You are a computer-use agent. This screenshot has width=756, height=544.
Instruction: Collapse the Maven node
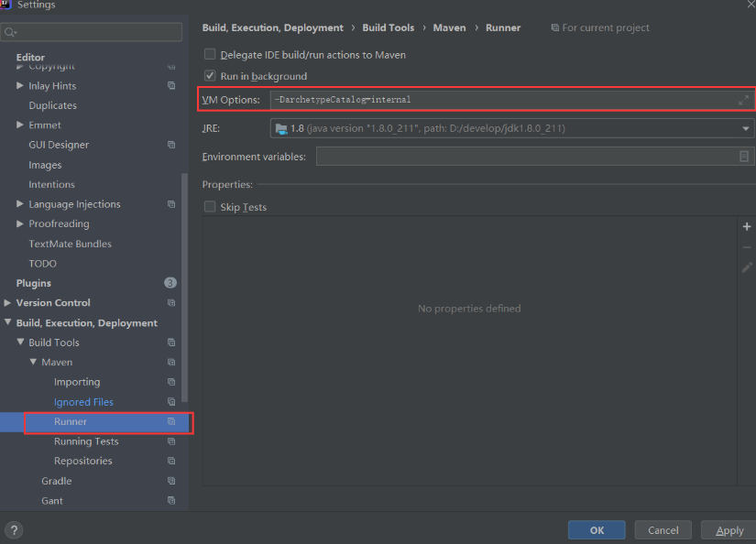click(x=33, y=362)
